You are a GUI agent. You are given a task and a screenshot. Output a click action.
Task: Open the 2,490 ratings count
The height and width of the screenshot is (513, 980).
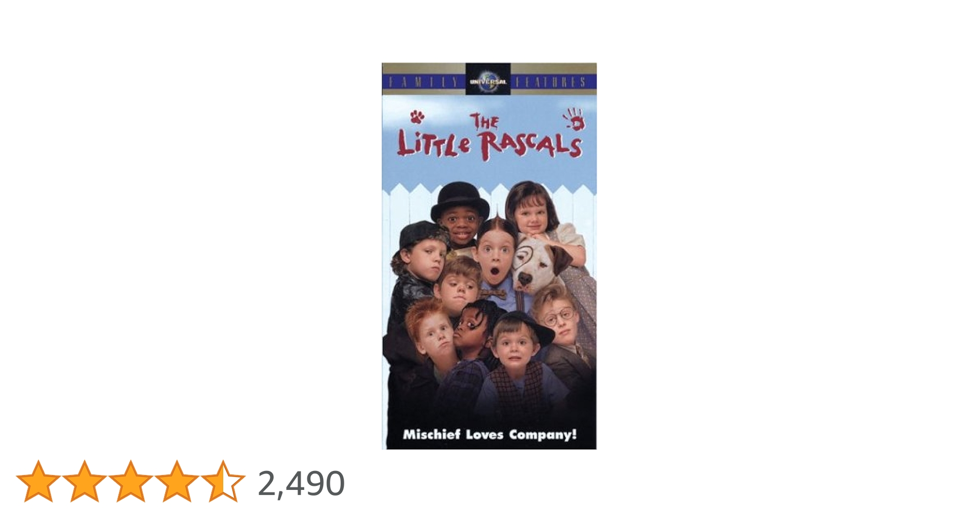[301, 483]
